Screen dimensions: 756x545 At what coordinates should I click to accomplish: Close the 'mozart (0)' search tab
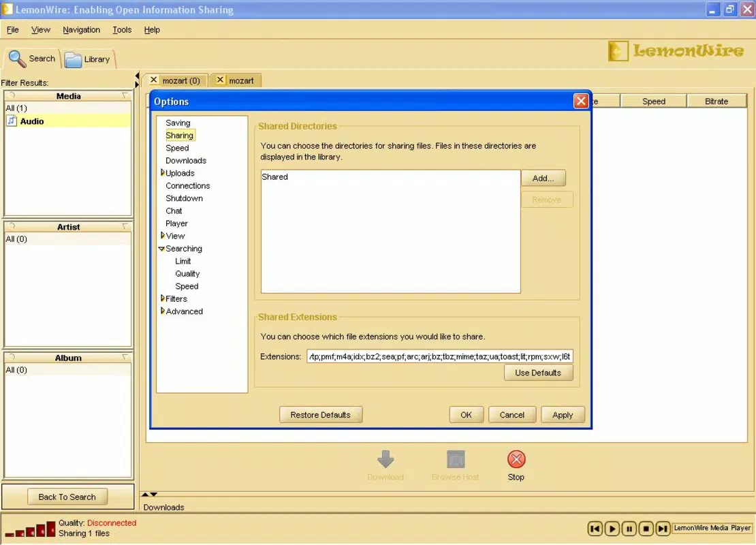[154, 80]
